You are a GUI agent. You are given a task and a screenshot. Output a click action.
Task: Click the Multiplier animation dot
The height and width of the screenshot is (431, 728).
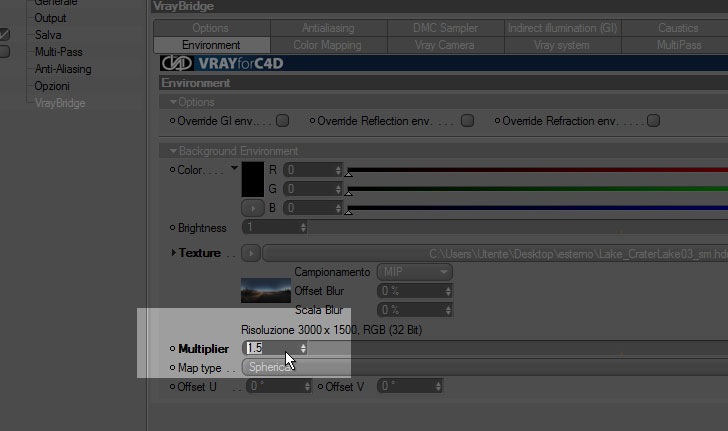[172, 348]
